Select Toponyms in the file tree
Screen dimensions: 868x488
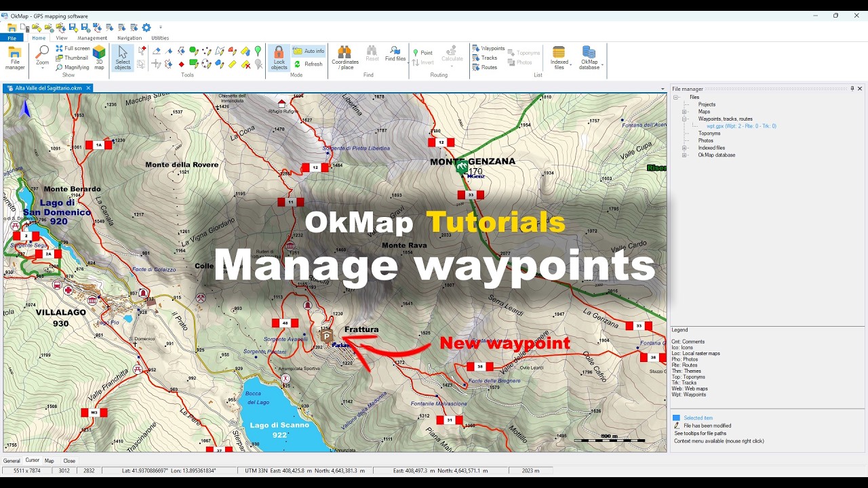709,134
